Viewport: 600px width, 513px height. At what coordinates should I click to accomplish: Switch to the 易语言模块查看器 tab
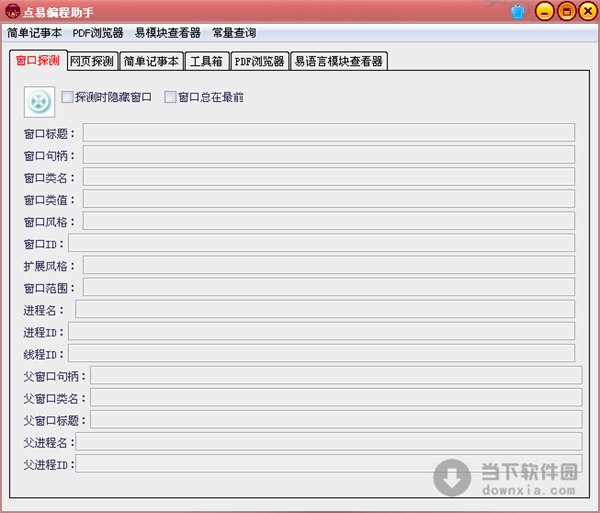pos(339,61)
